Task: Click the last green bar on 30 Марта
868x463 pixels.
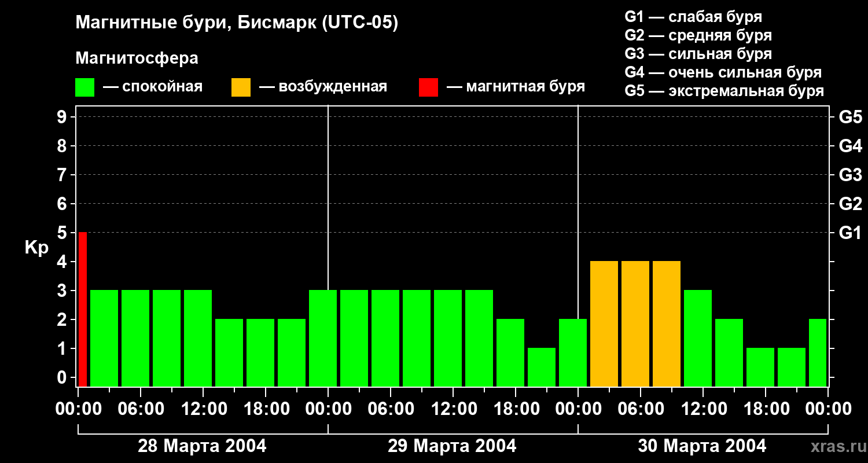Action: point(818,352)
